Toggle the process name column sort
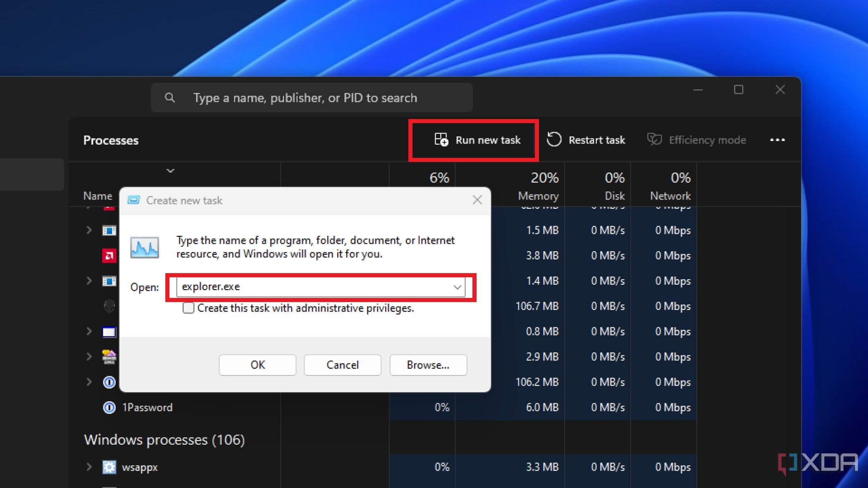This screenshot has height=488, width=868. click(x=97, y=195)
